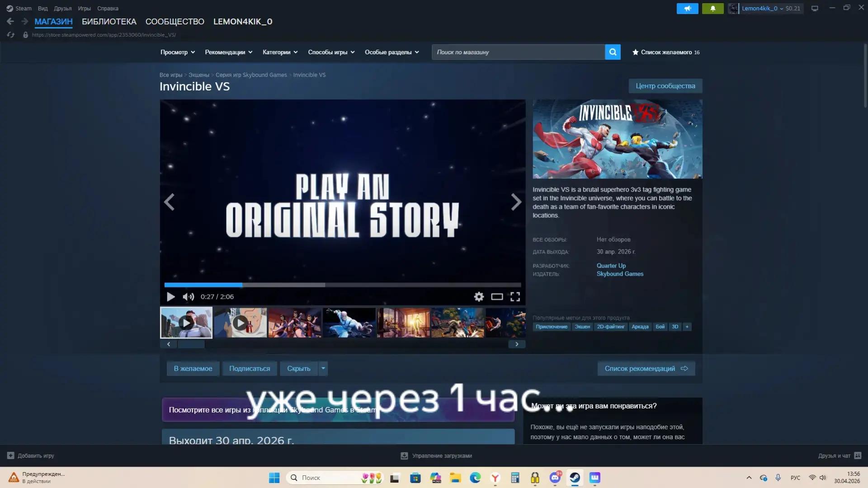The height and width of the screenshot is (488, 868).
Task: Select the 2D-файтинг tag
Action: pos(611,327)
